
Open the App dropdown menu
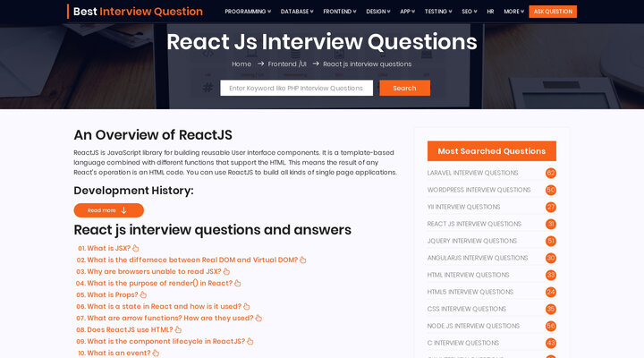tap(408, 12)
